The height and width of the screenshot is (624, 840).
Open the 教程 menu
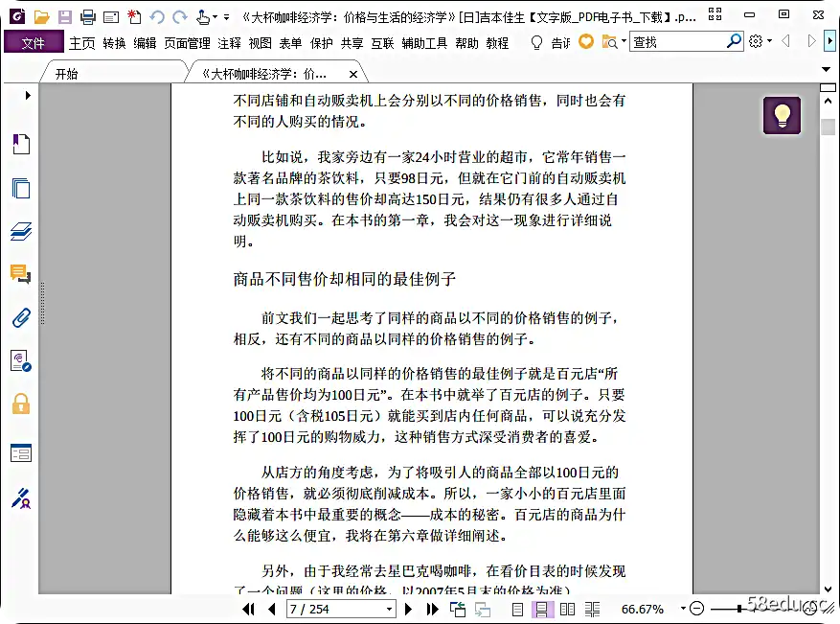coord(497,43)
